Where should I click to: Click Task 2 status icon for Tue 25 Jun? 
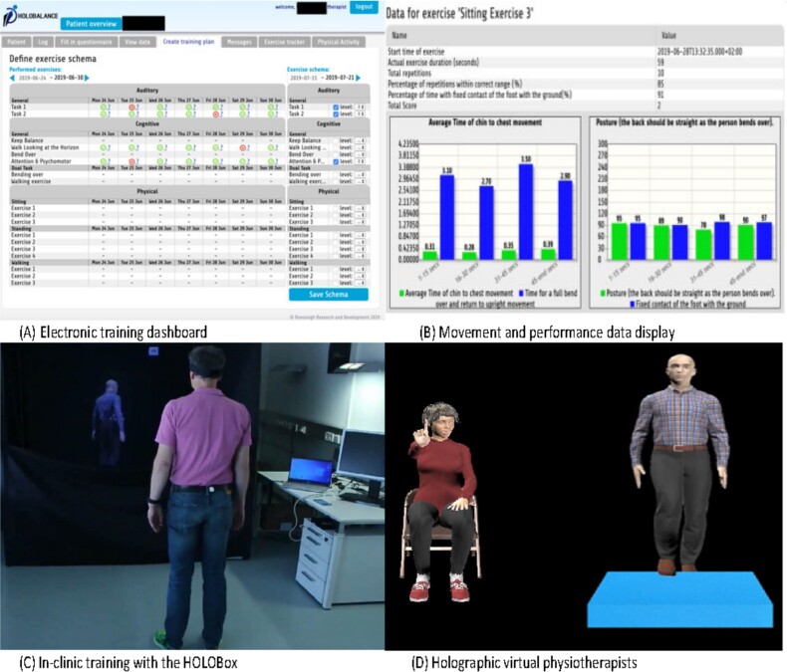pos(131,113)
